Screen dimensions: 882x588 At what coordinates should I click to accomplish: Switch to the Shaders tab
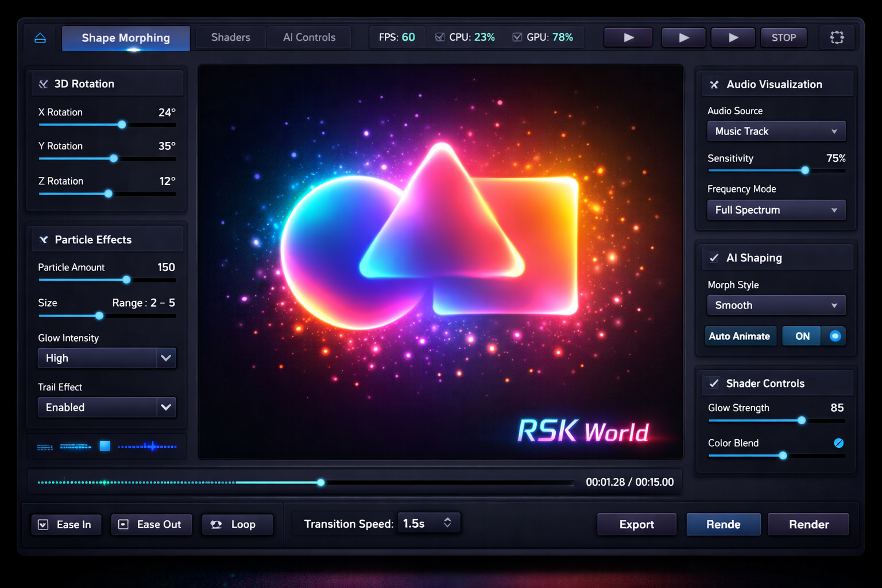[230, 37]
